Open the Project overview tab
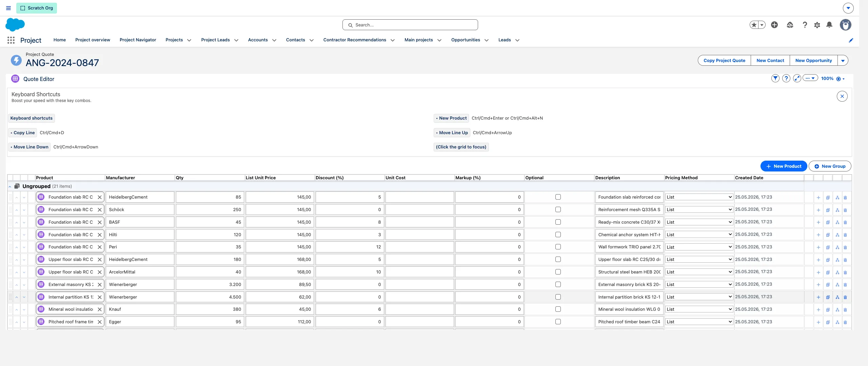Screen dimensions: 868x366 tap(93, 40)
